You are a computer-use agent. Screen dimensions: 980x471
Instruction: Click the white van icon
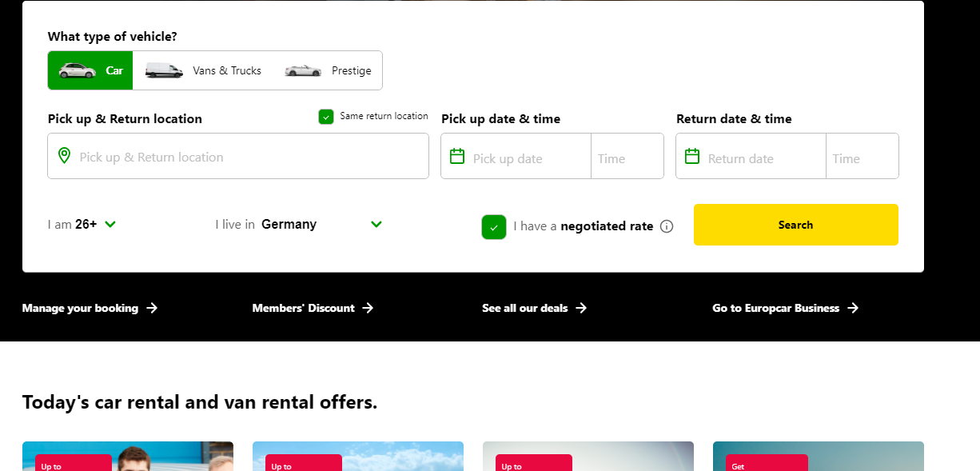pos(164,70)
